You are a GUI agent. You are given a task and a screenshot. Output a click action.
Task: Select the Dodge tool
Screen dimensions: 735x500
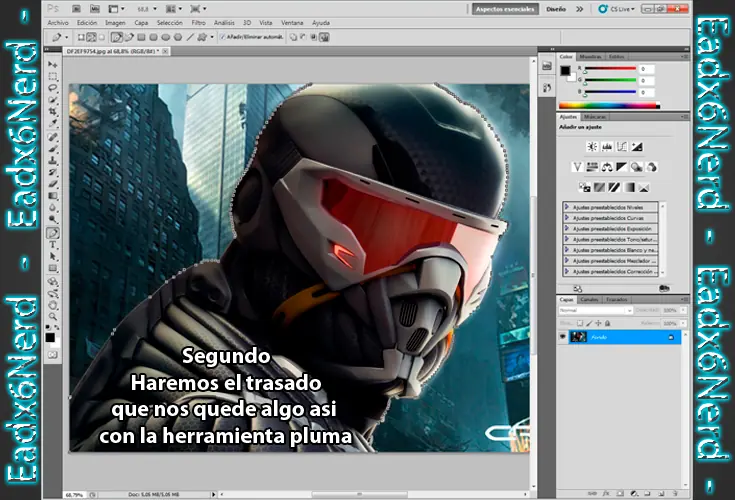52,219
